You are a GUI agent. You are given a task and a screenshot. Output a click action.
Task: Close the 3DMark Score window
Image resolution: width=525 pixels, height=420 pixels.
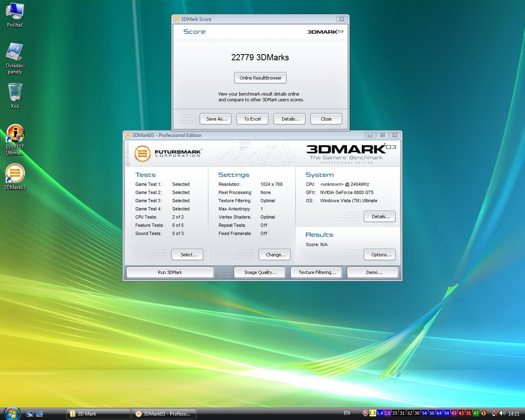point(341,19)
